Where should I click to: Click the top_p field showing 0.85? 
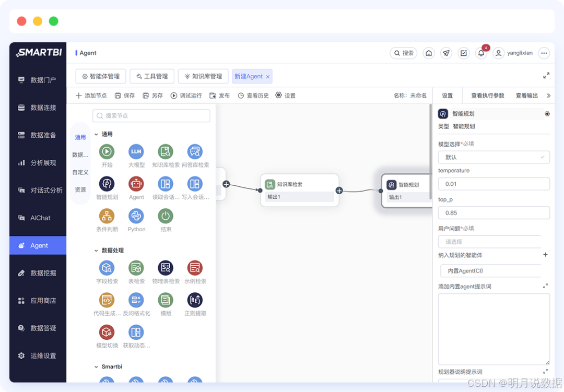[494, 213]
